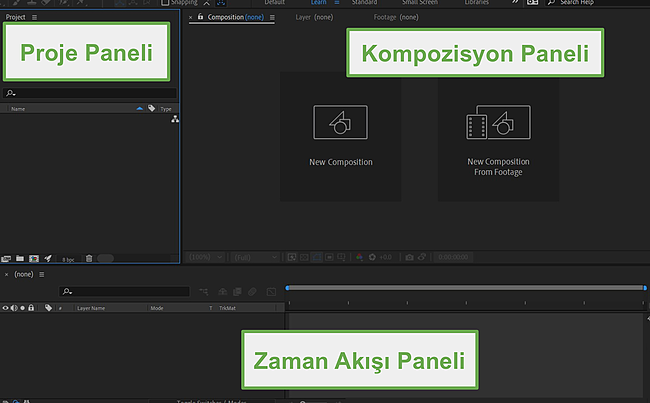Viewport: 650px width, 403px height.
Task: Toggle transparency grid in viewer
Action: pyautogui.click(x=304, y=257)
